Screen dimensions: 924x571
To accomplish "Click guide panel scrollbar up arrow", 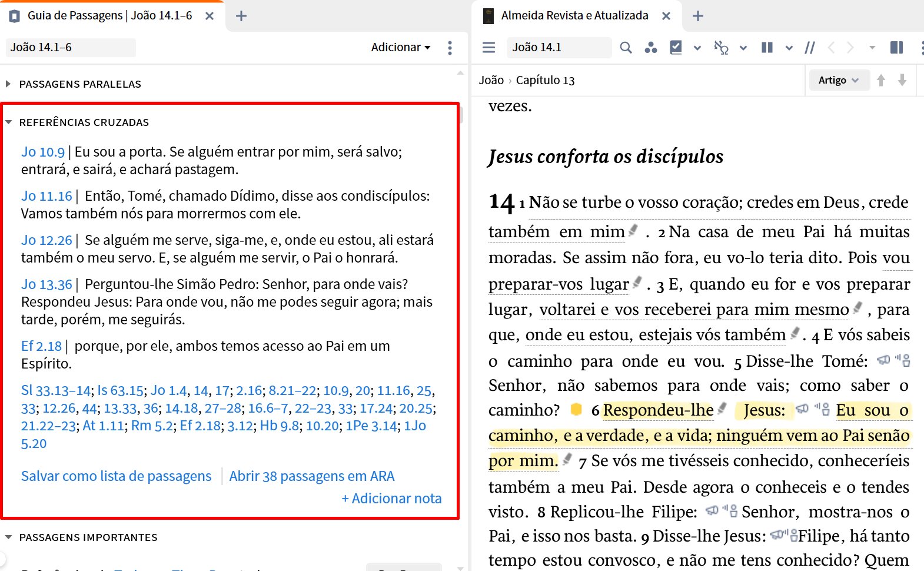I will coord(460,72).
